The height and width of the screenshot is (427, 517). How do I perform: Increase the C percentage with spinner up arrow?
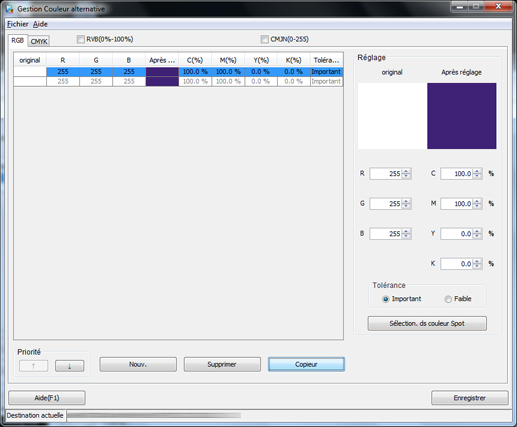click(477, 171)
